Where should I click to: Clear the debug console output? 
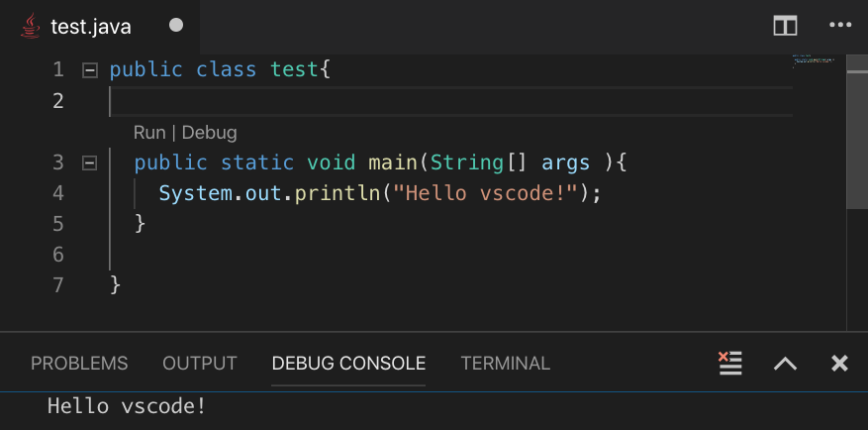coord(730,363)
